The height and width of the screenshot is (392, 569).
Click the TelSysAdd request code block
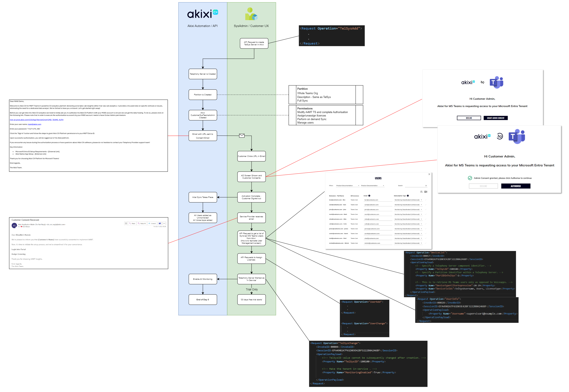[x=332, y=36]
